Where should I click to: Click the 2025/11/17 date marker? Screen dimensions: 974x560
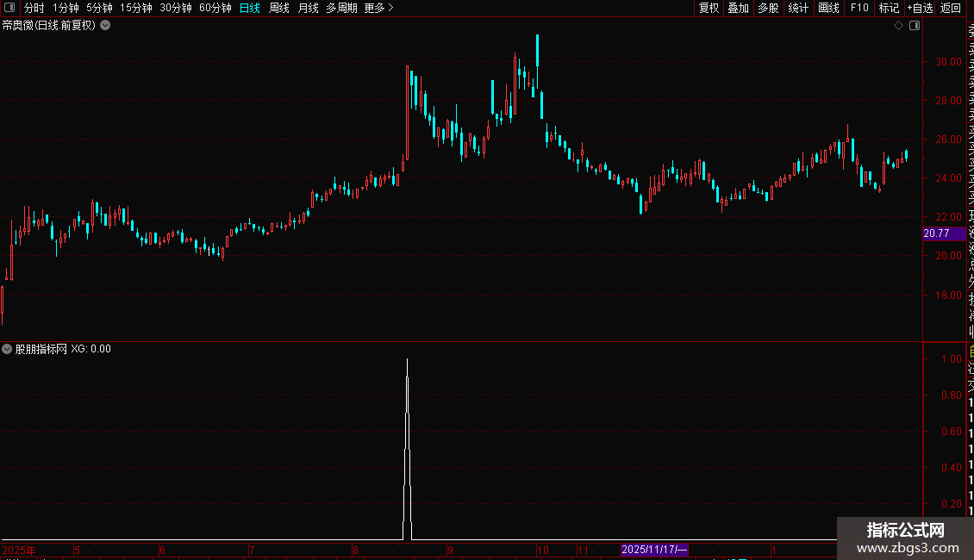point(654,550)
